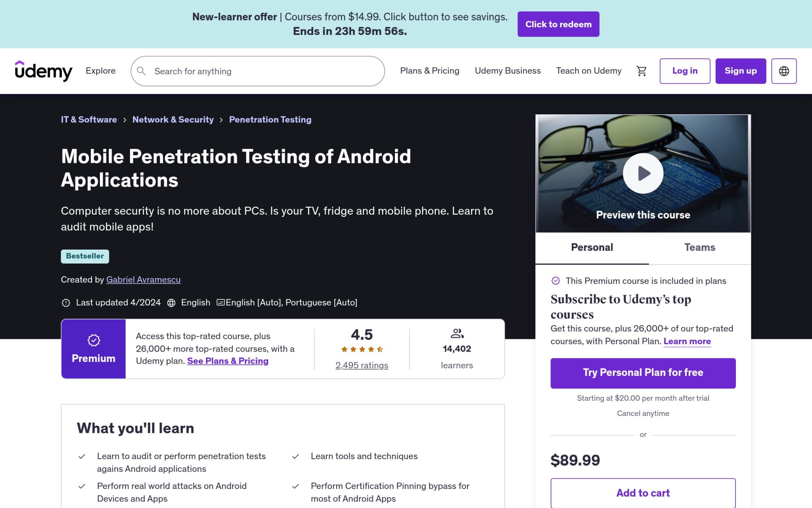Open Teach on Udemy
This screenshot has height=508, width=812.
click(x=588, y=71)
